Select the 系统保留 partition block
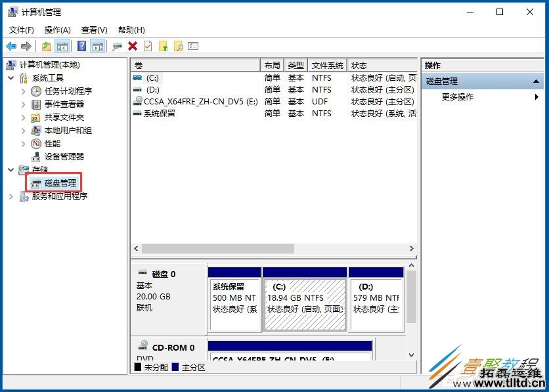The image size is (549, 392). tap(234, 299)
